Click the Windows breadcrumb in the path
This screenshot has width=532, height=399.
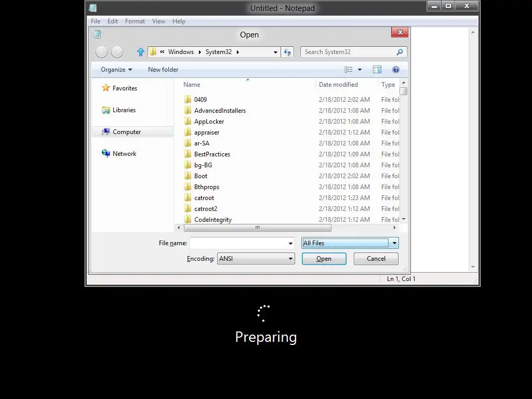tap(181, 52)
